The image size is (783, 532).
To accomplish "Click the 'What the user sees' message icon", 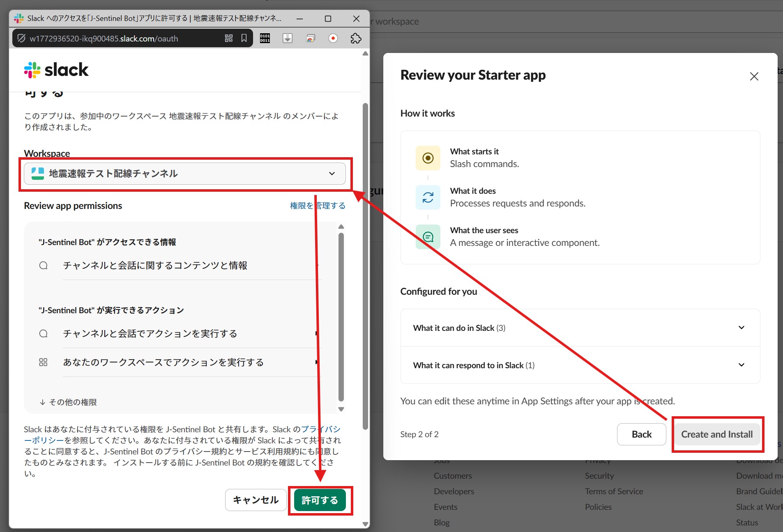I will tap(428, 237).
